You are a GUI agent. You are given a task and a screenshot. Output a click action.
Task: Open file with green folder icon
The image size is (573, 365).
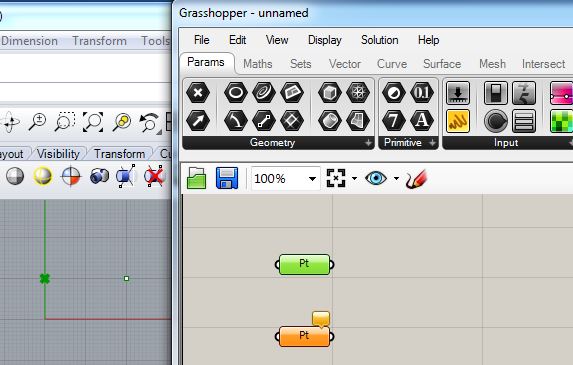pyautogui.click(x=196, y=178)
